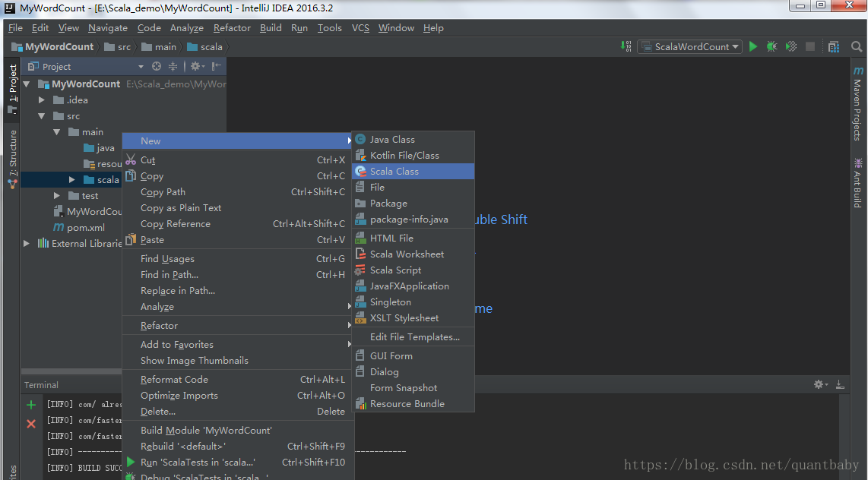Open Terminal panel gear settings icon
868x480 pixels.
[x=820, y=384]
